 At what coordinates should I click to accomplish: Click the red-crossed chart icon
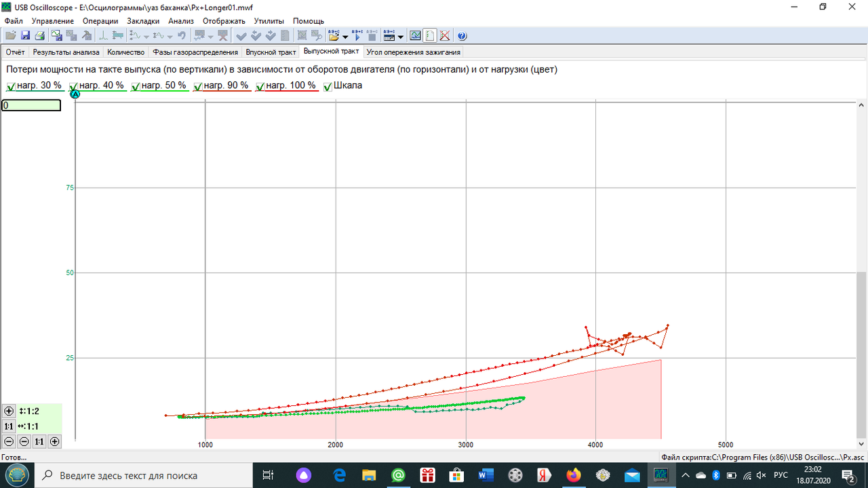[x=445, y=35]
